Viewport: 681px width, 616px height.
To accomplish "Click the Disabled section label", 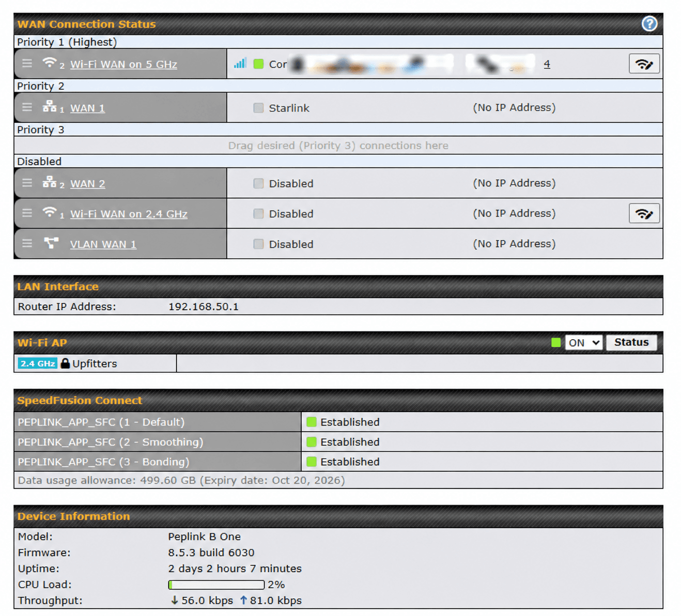I will (x=39, y=162).
